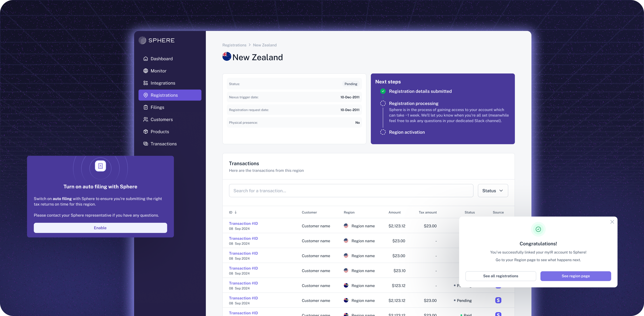
Task: Click the Sphere logo icon
Action: 142,40
